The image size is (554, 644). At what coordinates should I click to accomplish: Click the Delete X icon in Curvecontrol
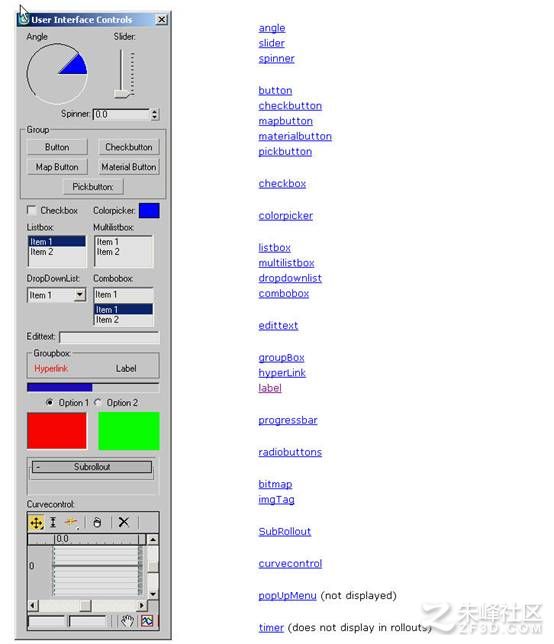(x=123, y=522)
